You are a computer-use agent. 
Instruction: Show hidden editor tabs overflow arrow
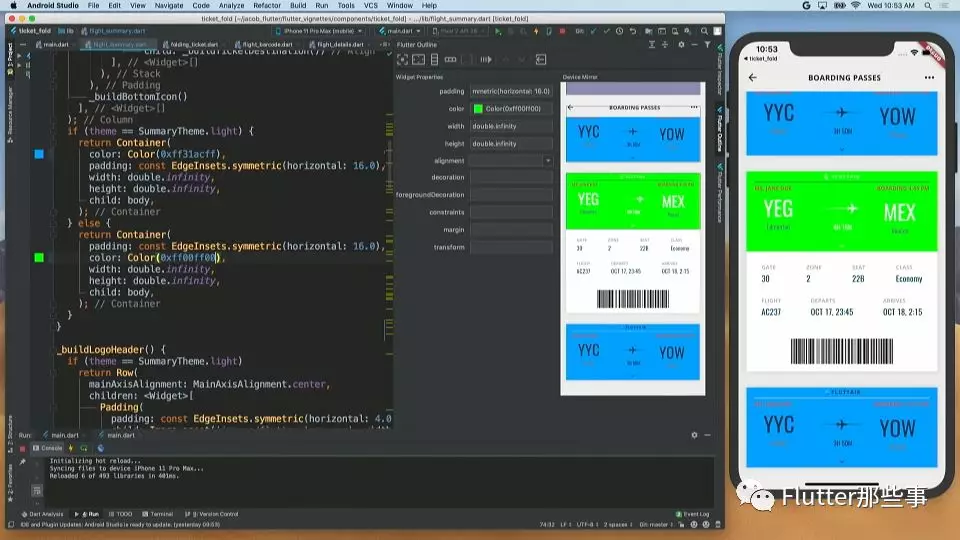point(384,45)
